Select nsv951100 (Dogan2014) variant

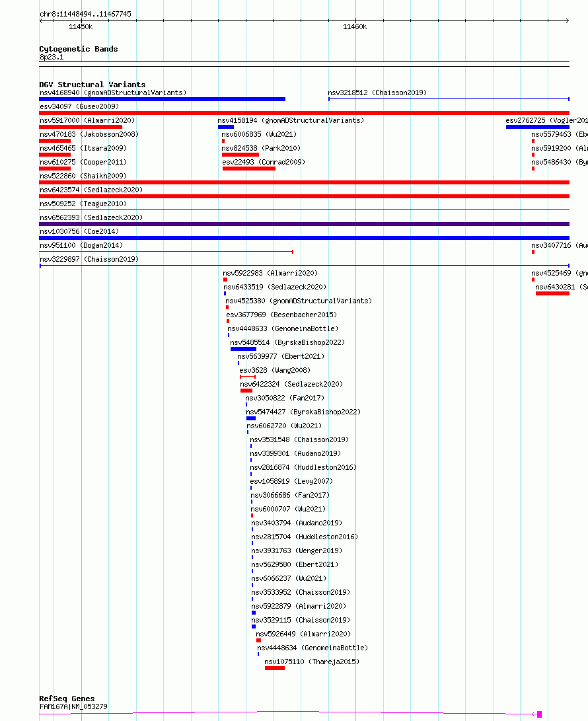81,245
